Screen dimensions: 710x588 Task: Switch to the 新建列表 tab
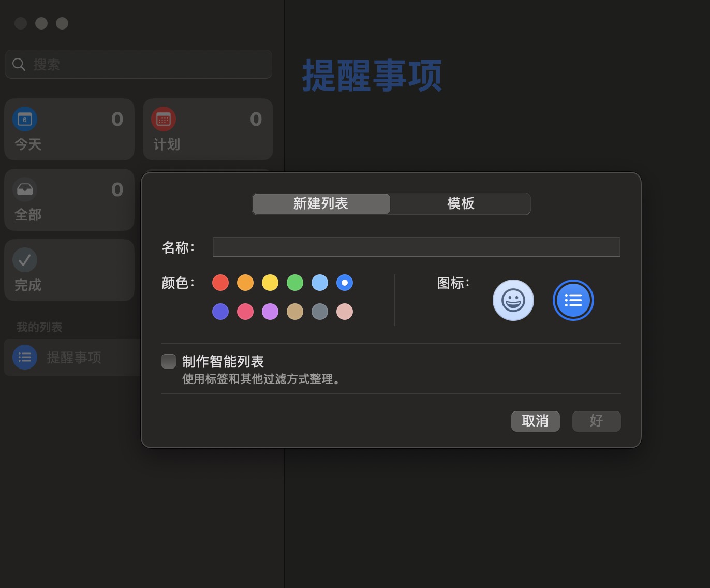coord(321,203)
